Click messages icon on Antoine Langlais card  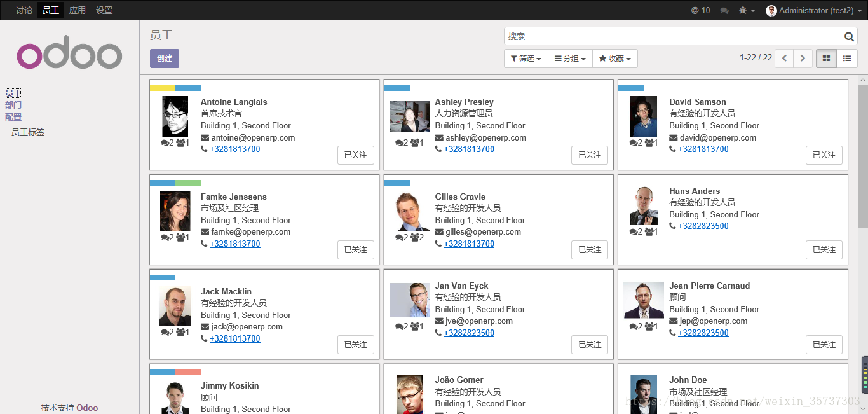[165, 143]
